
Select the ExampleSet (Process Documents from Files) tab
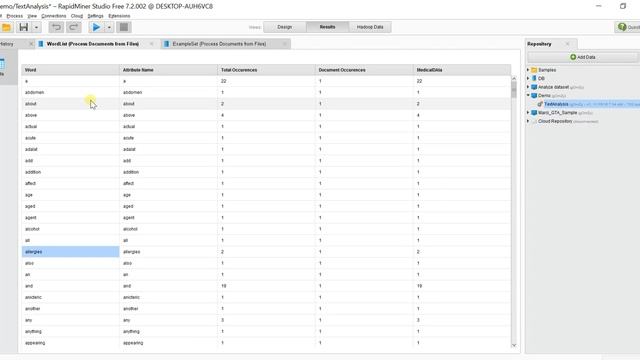pos(219,44)
